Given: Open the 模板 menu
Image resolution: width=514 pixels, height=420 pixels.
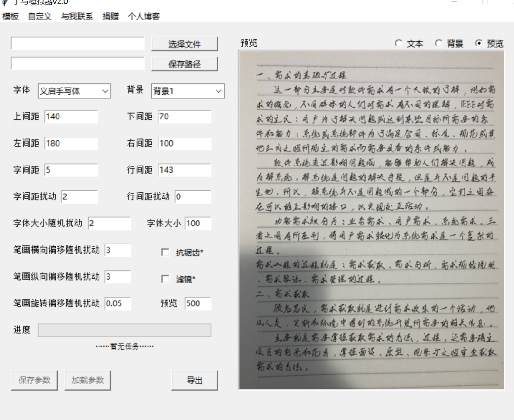Looking at the screenshot, I should (x=10, y=16).
